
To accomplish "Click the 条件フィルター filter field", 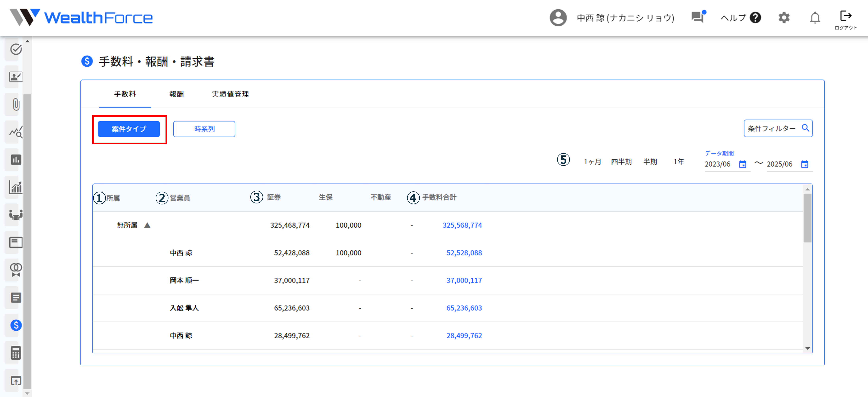I will click(778, 128).
